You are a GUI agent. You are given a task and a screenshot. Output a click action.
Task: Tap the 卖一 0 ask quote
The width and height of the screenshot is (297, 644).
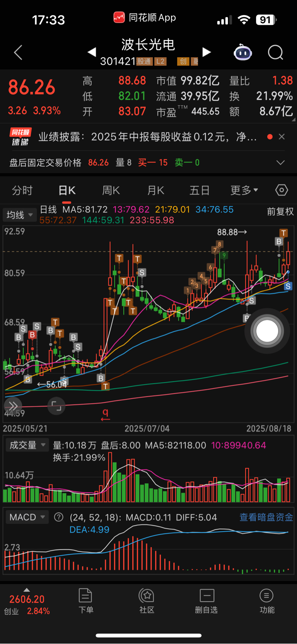pos(187,163)
